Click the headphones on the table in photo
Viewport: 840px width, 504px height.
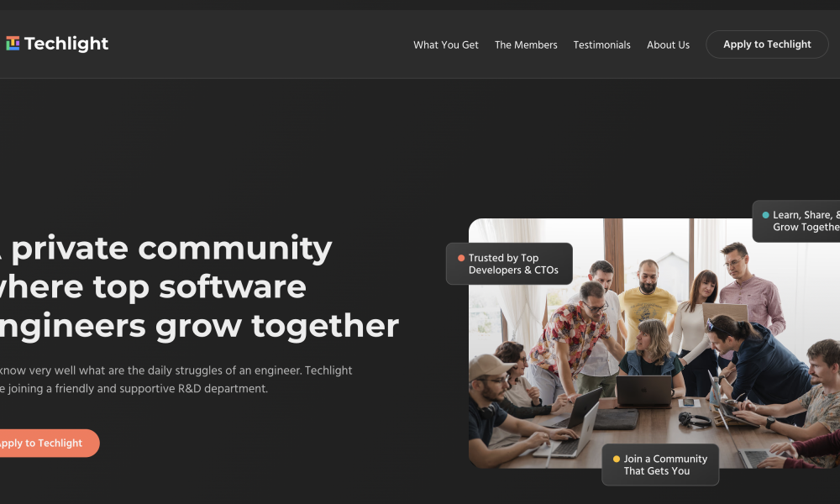[x=695, y=419]
